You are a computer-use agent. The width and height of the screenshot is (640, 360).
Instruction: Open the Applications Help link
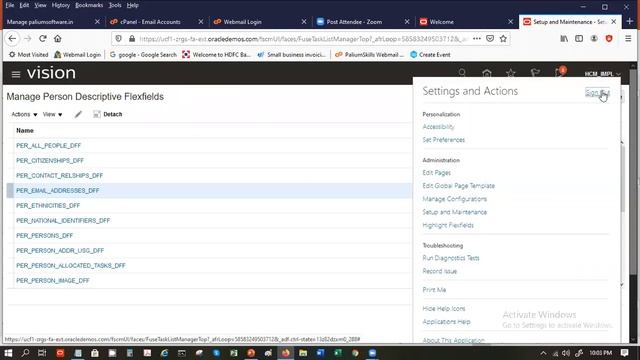coord(446,322)
